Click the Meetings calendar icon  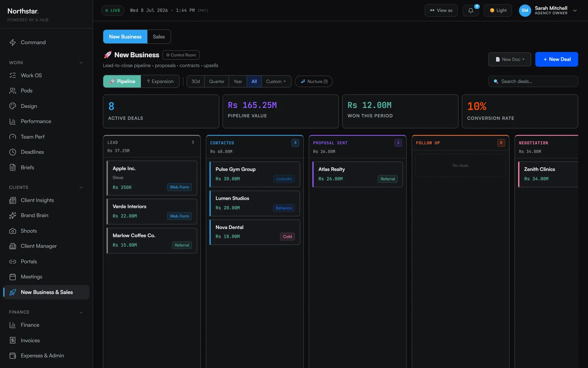(x=12, y=277)
